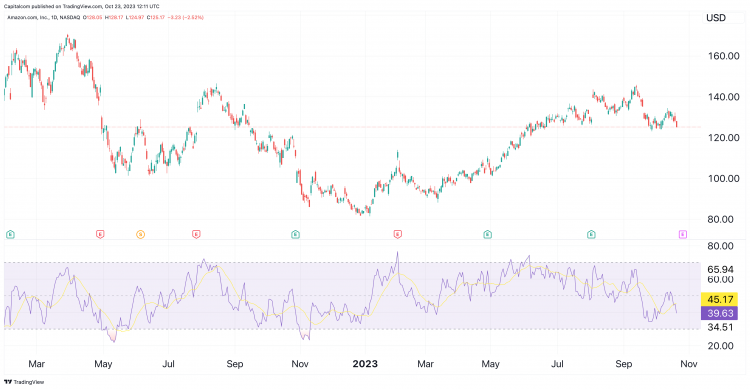
Task: Click the green earnings marker near November 2022
Action: 295,234
